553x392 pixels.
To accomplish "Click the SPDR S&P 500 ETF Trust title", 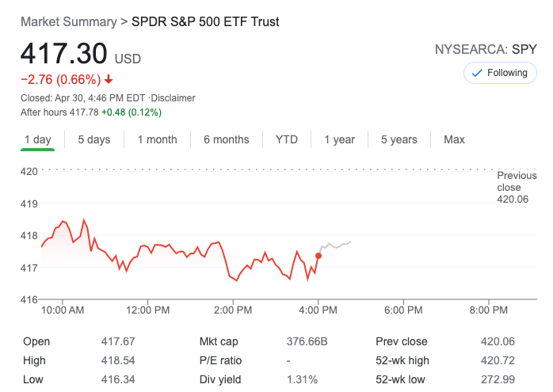I will [x=205, y=21].
